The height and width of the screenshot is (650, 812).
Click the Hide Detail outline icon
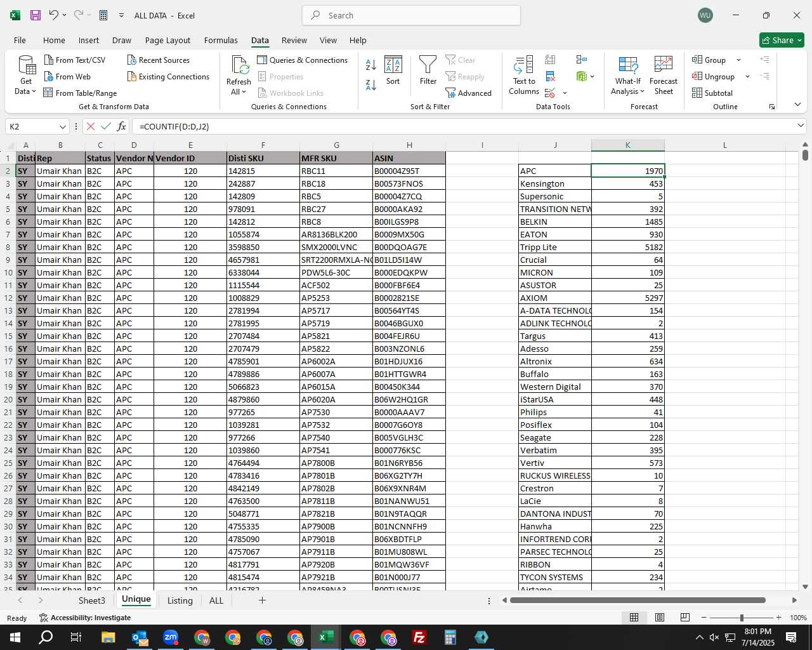click(x=764, y=76)
